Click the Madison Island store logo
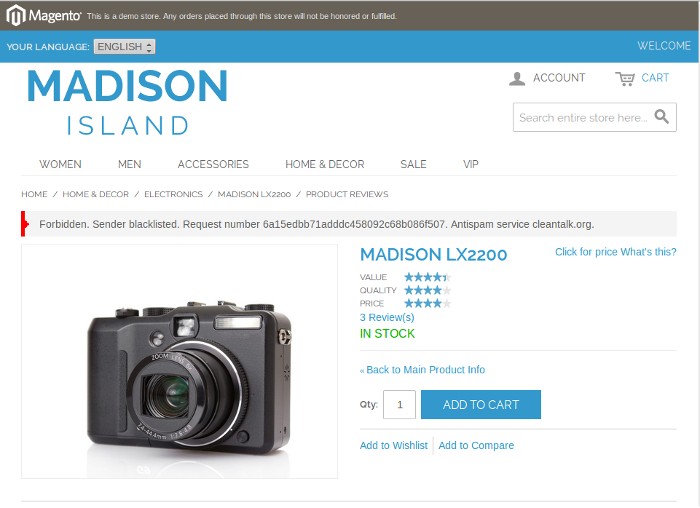The height and width of the screenshot is (508, 700). pos(128,102)
